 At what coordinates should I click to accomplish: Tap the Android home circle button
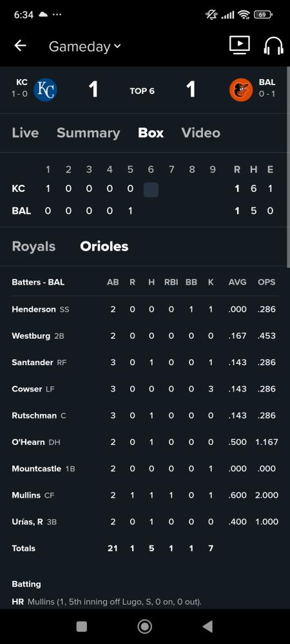[144, 627]
